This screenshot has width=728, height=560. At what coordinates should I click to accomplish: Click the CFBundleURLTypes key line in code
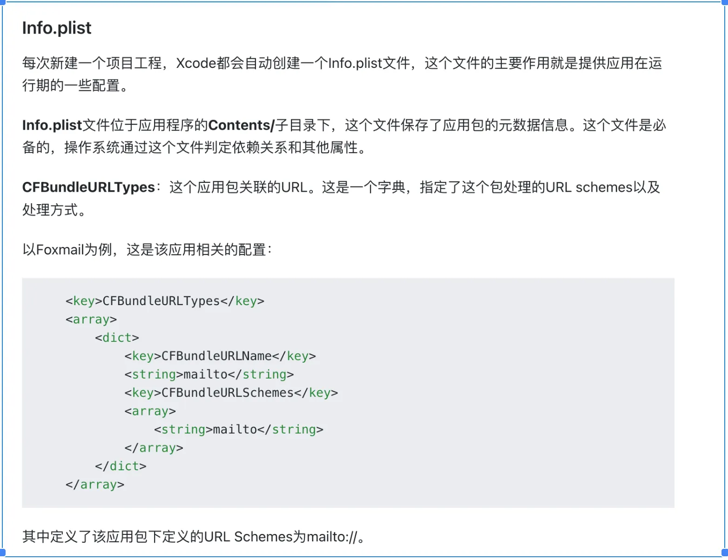(165, 301)
